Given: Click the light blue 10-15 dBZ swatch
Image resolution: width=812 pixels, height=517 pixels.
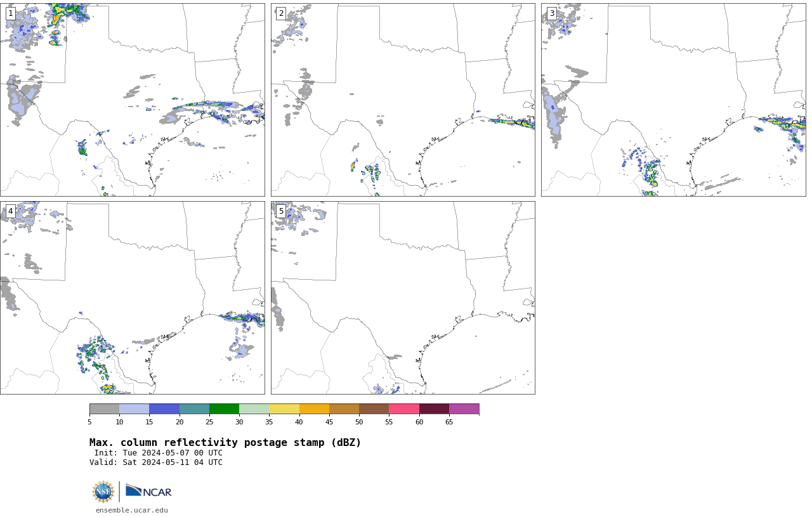Looking at the screenshot, I should tap(134, 409).
